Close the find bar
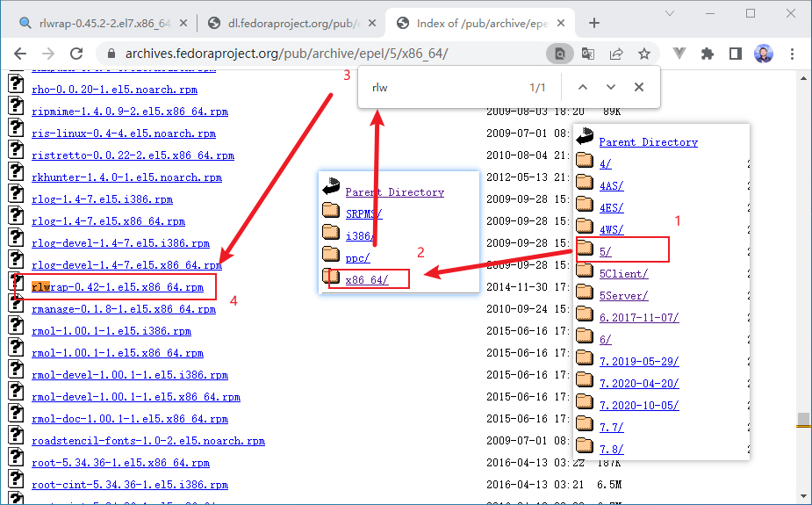The height and width of the screenshot is (505, 812). point(639,87)
